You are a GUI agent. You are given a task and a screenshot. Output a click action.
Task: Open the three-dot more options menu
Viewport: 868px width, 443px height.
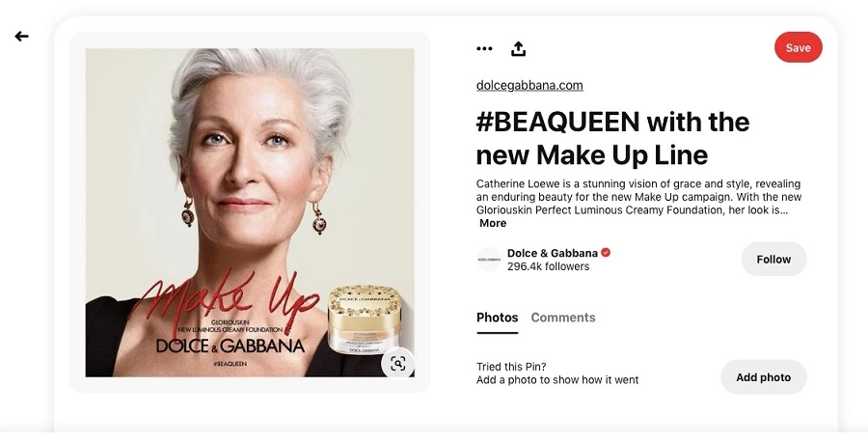(484, 48)
